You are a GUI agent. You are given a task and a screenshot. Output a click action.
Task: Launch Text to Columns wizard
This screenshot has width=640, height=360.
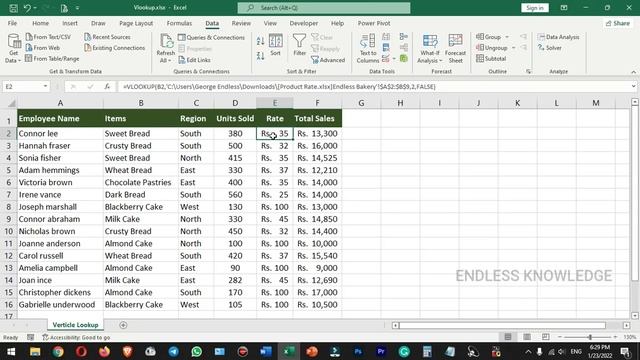point(368,49)
